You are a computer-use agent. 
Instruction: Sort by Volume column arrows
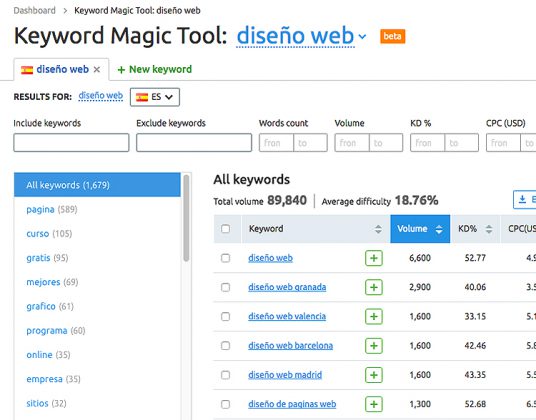[439, 229]
